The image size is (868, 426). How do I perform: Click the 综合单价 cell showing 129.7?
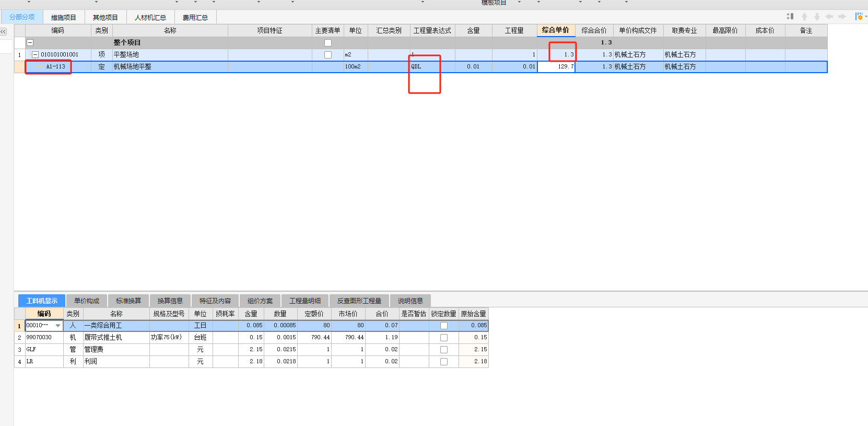[556, 67]
